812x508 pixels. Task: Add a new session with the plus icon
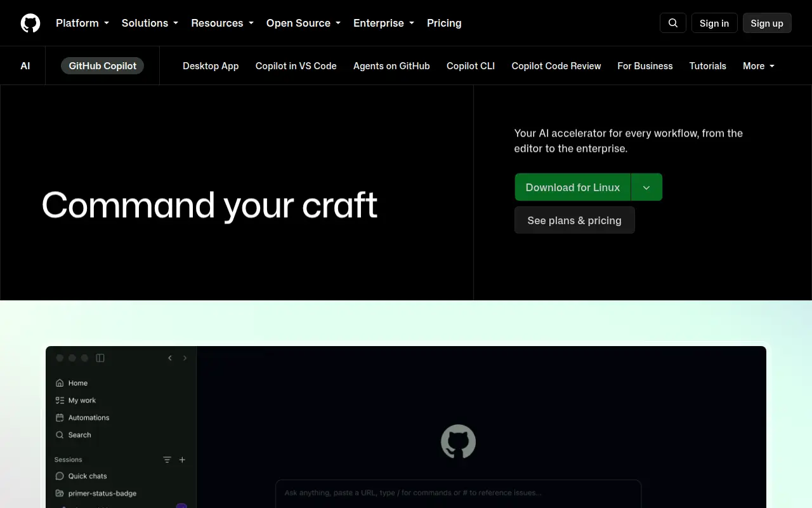click(x=182, y=460)
